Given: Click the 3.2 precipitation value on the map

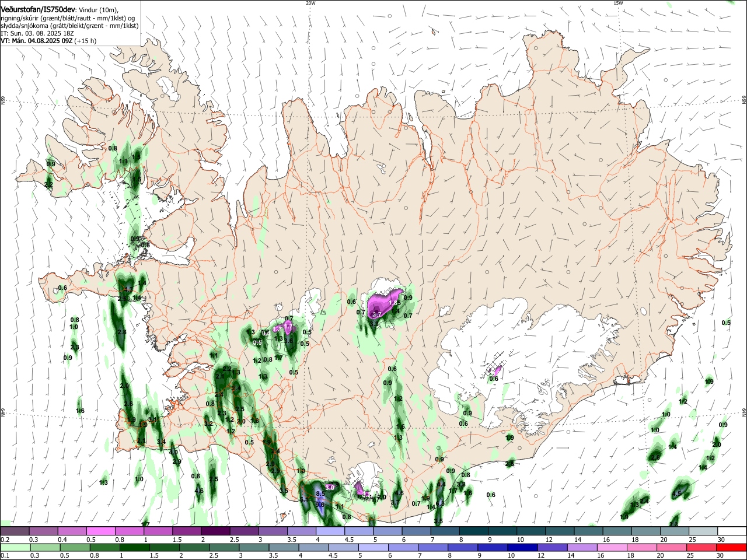Looking at the screenshot, I should coord(208,423).
